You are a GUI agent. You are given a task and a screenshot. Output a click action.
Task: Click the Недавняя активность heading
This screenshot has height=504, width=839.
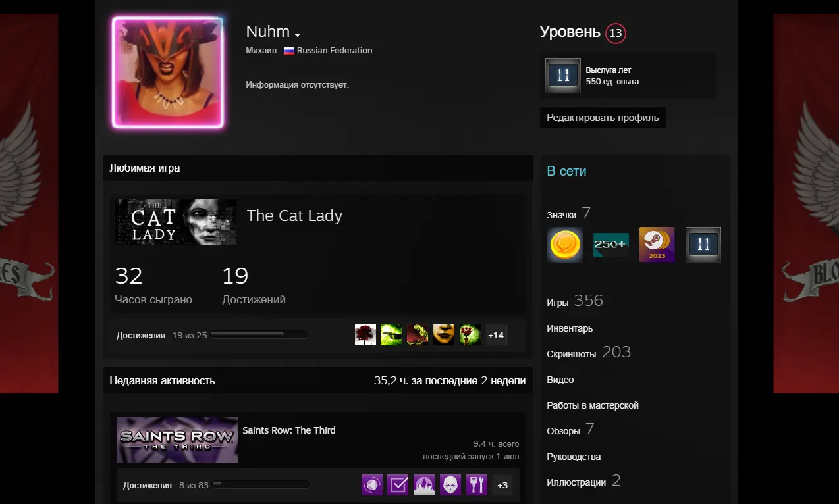coord(162,380)
